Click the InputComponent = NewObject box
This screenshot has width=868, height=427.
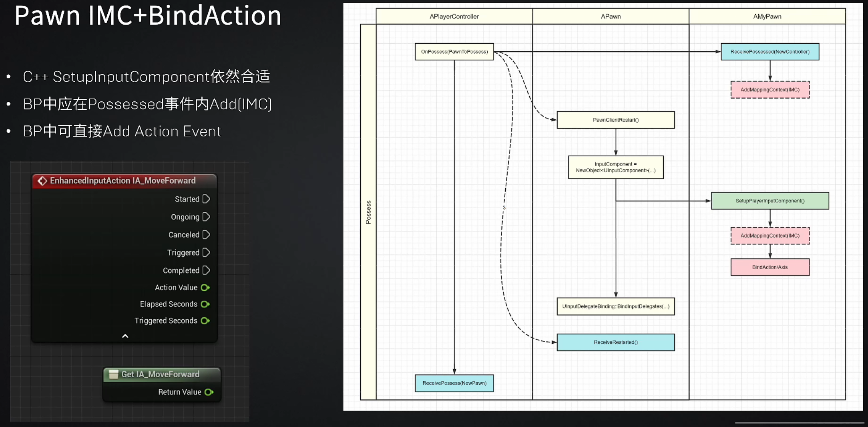[x=616, y=167]
